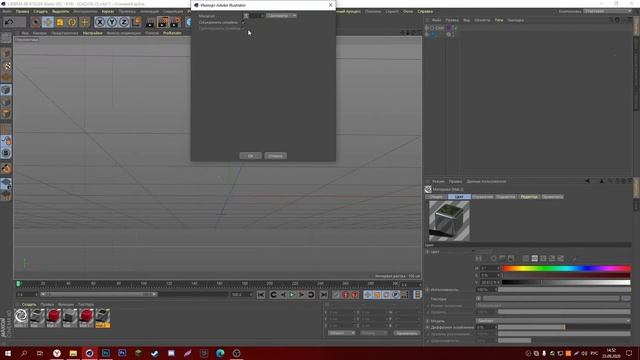Open Windows taskbar search
This screenshot has width=640, height=360.
[x=24, y=353]
